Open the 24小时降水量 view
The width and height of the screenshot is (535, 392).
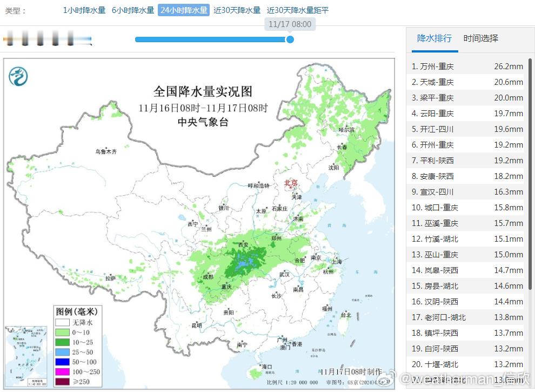[x=182, y=10]
